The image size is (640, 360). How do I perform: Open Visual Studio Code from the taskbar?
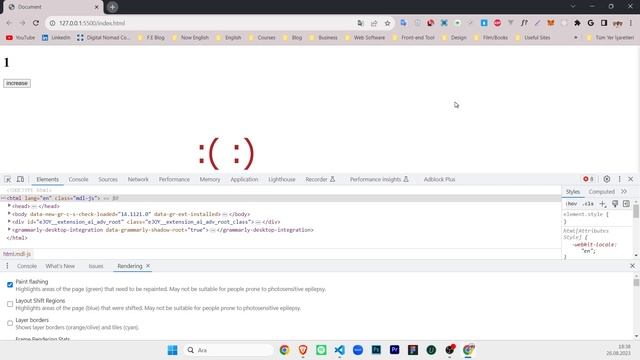coord(339,350)
